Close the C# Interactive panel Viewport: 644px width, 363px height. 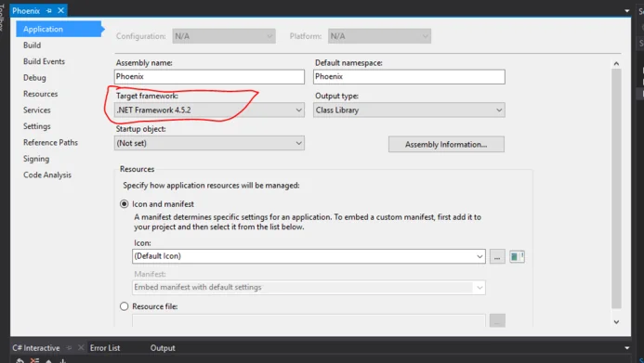click(81, 348)
